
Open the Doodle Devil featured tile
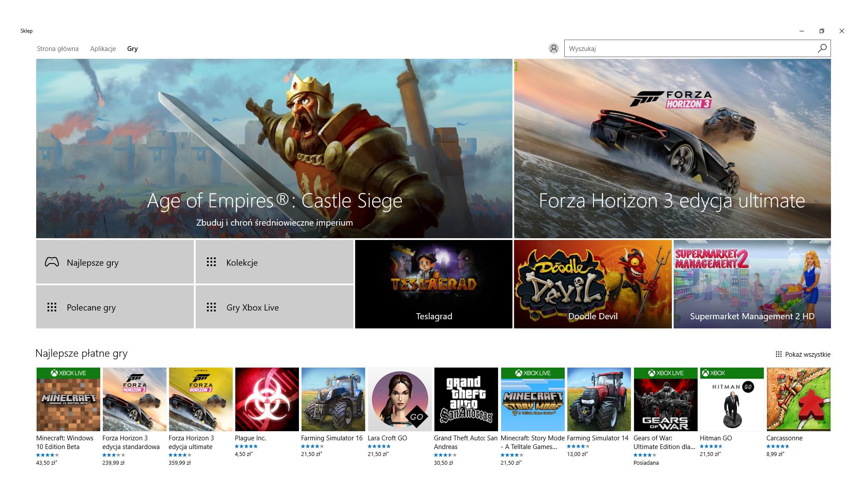[593, 284]
